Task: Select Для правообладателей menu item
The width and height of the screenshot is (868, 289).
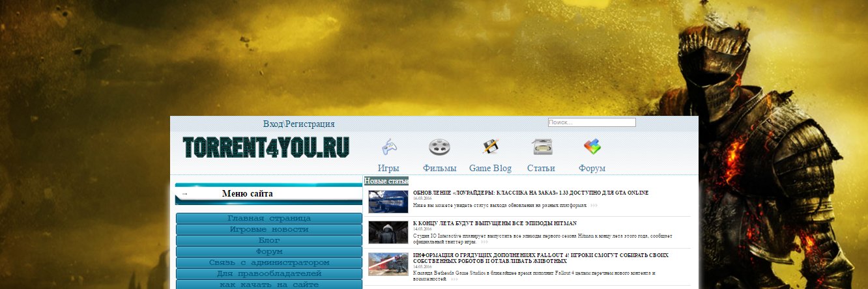Action: [269, 273]
